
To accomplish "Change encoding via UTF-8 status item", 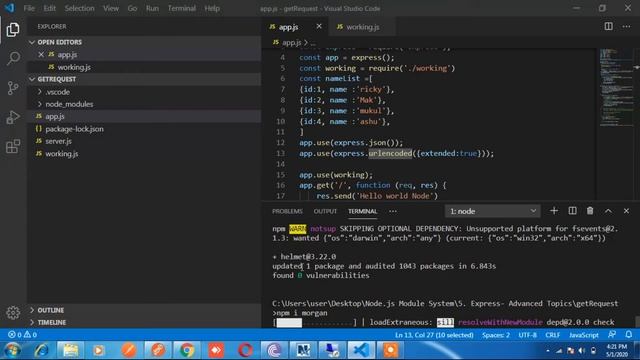I will click(527, 335).
